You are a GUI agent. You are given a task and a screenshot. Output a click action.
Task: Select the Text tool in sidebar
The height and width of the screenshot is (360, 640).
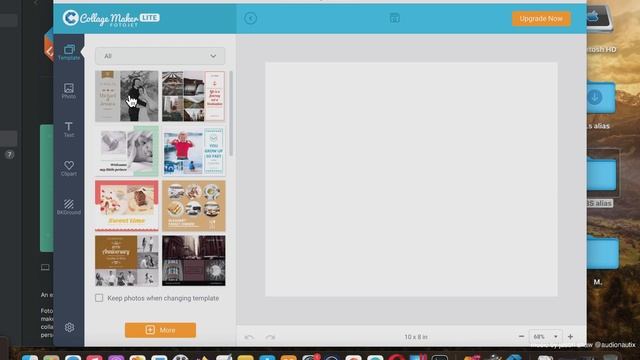(x=69, y=129)
